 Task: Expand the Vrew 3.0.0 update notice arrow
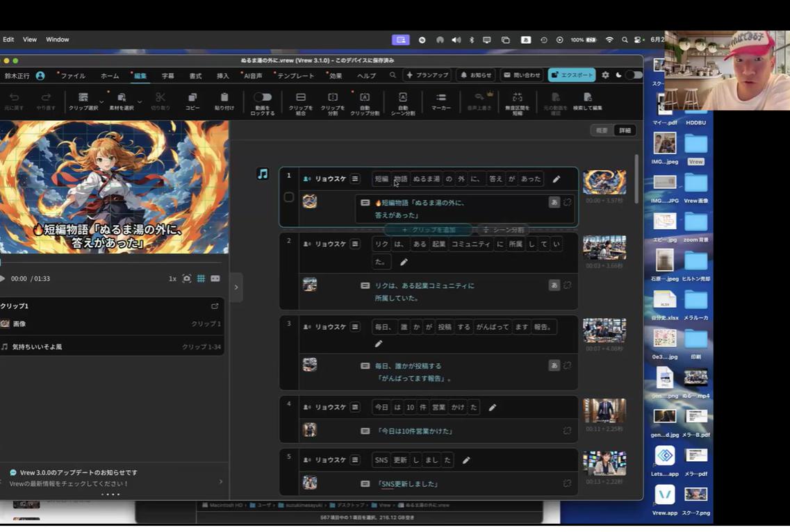coord(221,481)
